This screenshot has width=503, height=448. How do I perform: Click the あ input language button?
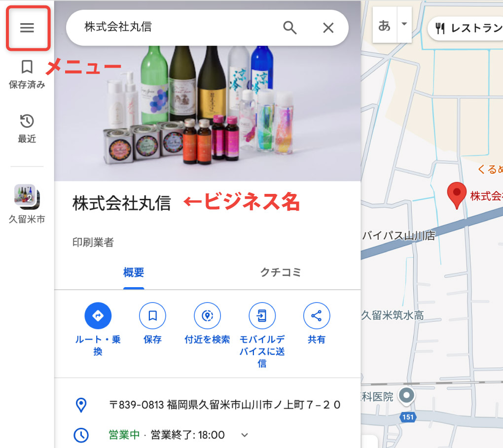click(x=385, y=25)
